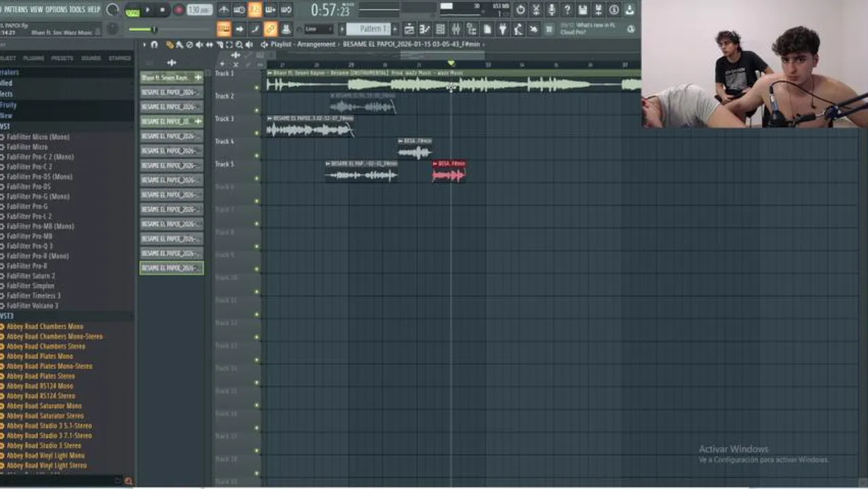Screen dimensions: 868x489
Task: Open the Playlist view icon
Action: click(409, 29)
